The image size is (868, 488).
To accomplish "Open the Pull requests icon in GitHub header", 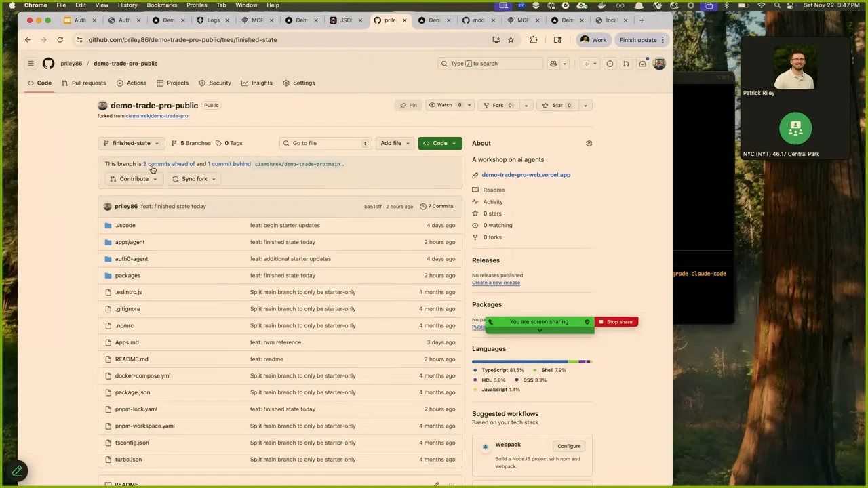I will coord(626,64).
